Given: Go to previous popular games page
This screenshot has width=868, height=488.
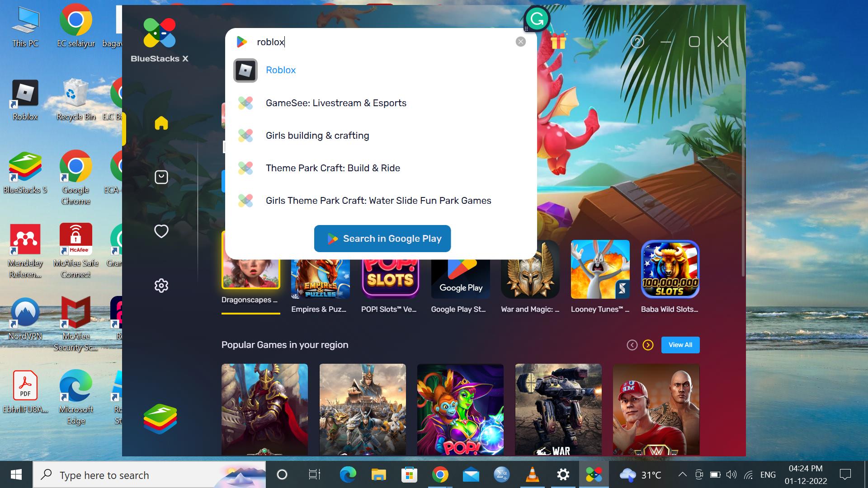Looking at the screenshot, I should [632, 345].
